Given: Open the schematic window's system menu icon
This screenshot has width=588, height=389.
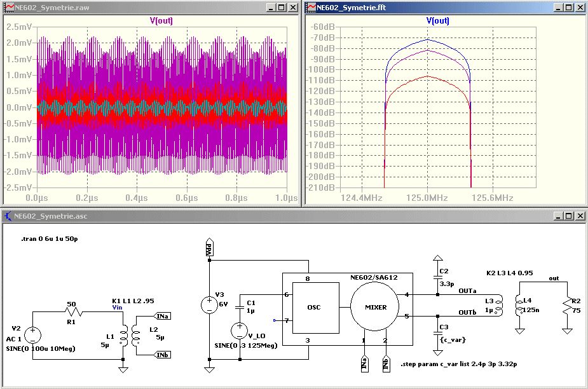Looking at the screenshot, I should pyautogui.click(x=8, y=215).
